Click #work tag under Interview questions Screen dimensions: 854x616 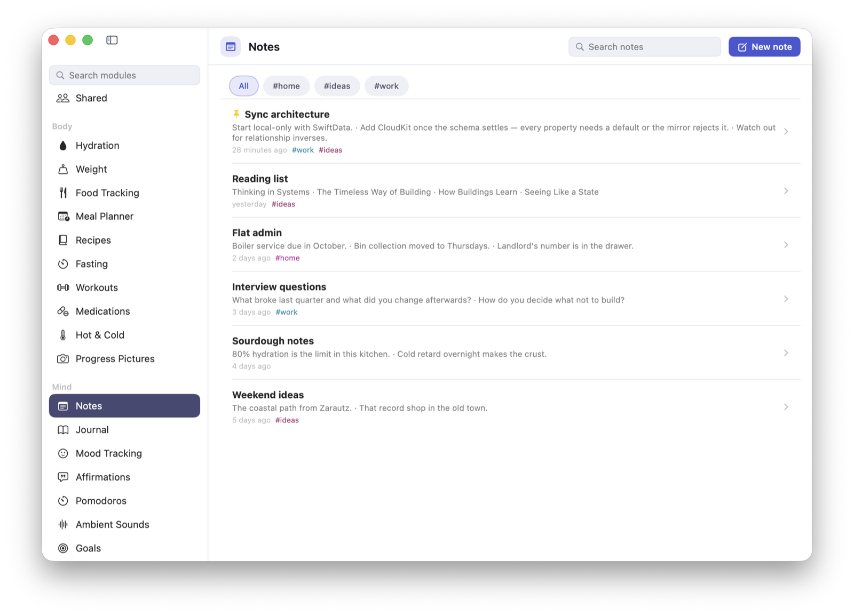[287, 313]
